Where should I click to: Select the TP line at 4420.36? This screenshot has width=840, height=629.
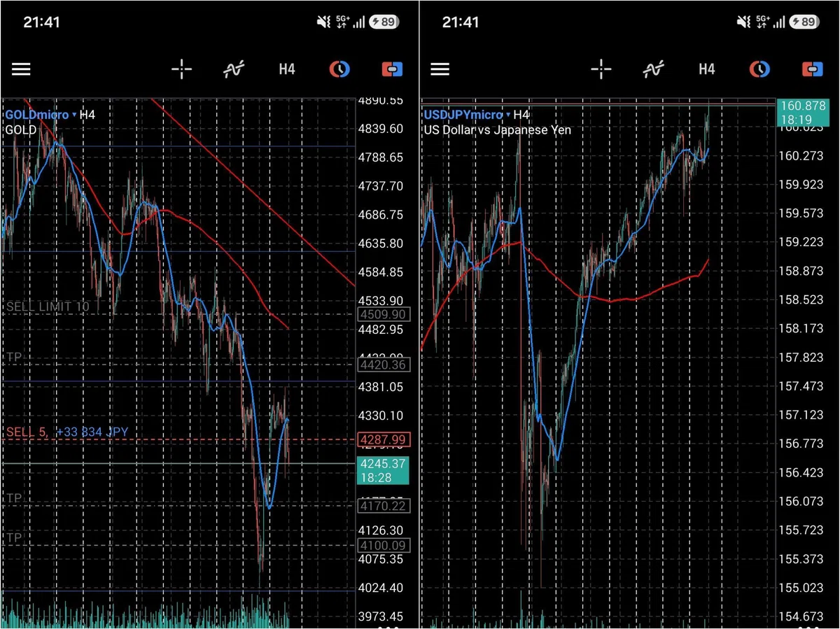(x=178, y=365)
